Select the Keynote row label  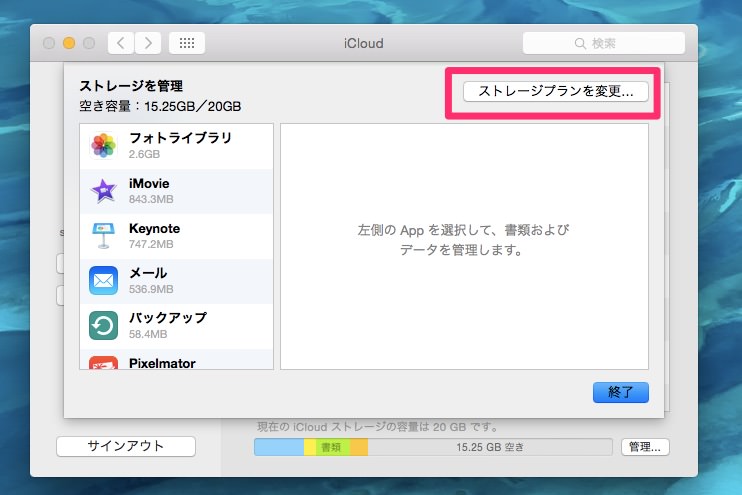pyautogui.click(x=154, y=228)
